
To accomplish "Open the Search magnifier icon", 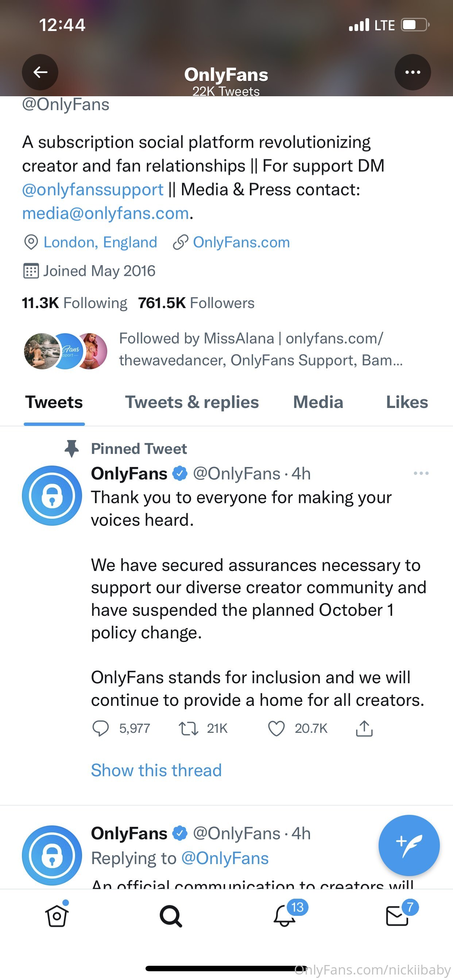I will tap(171, 916).
